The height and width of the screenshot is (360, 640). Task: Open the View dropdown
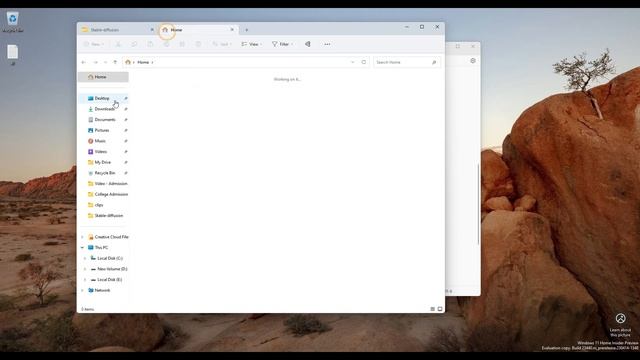[x=251, y=44]
